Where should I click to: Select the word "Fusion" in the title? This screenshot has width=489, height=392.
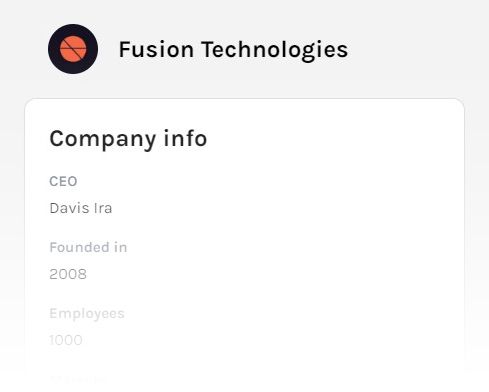156,50
